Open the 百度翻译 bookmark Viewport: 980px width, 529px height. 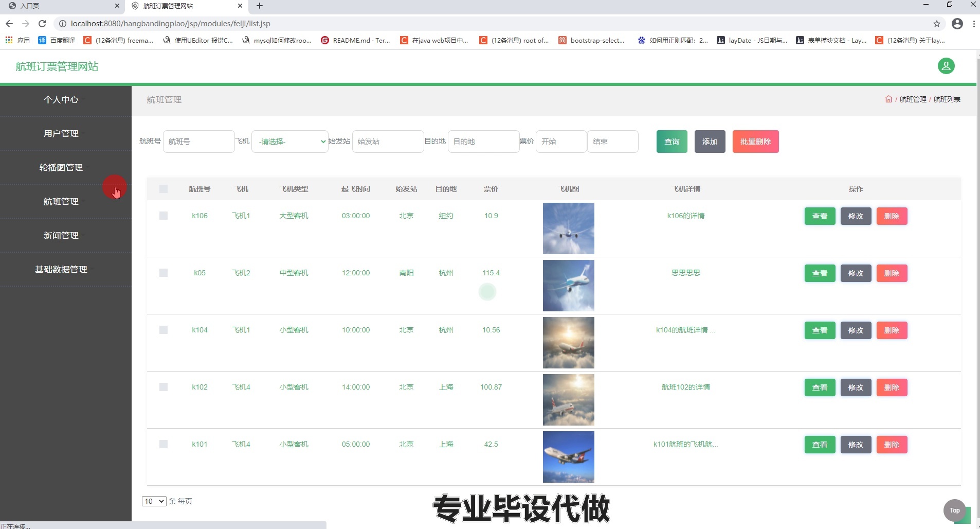coord(57,40)
